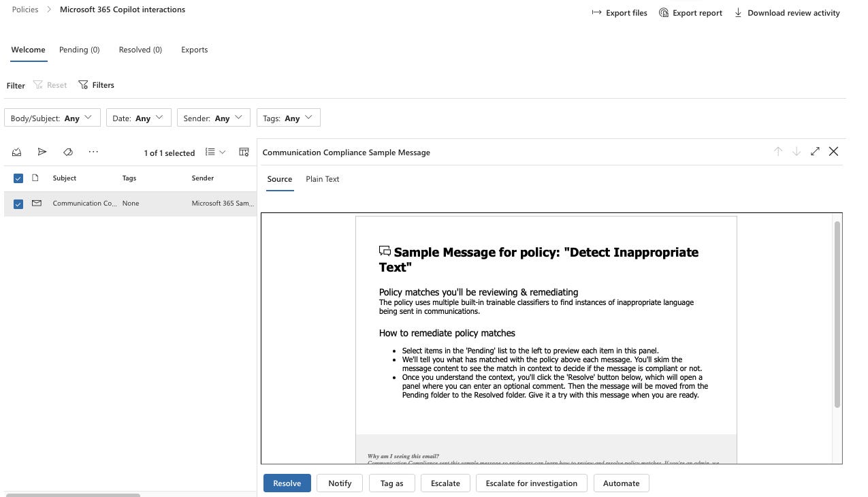
Task: Click the Notify button
Action: pos(340,483)
